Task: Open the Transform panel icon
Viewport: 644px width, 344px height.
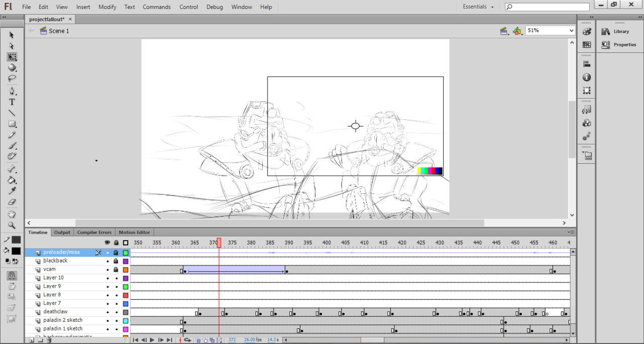Action: click(x=587, y=91)
